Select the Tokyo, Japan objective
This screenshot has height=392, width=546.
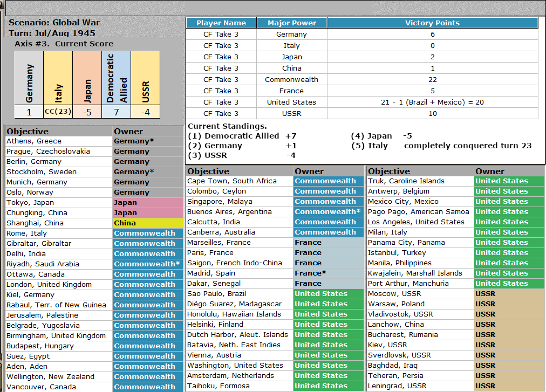click(59, 203)
